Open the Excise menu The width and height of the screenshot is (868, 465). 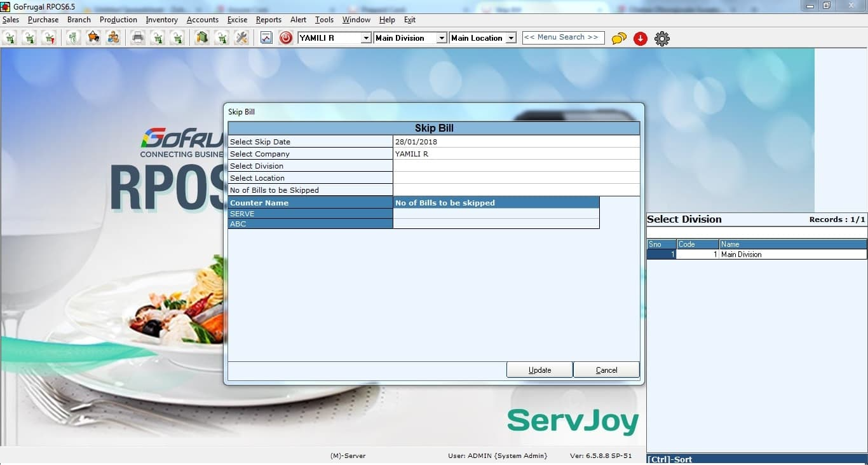point(237,20)
